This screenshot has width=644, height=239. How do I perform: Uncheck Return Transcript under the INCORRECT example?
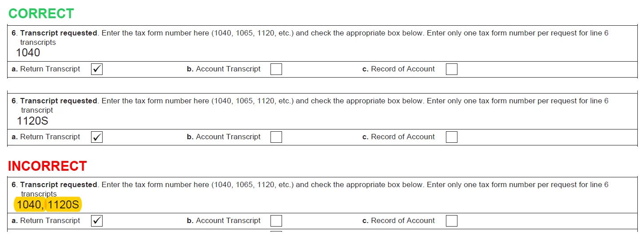click(97, 221)
